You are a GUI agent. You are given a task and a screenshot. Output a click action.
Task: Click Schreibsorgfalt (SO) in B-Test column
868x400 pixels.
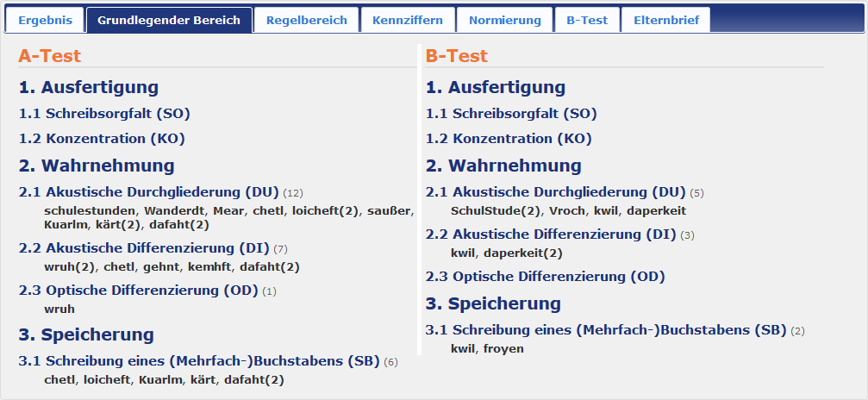pos(511,113)
